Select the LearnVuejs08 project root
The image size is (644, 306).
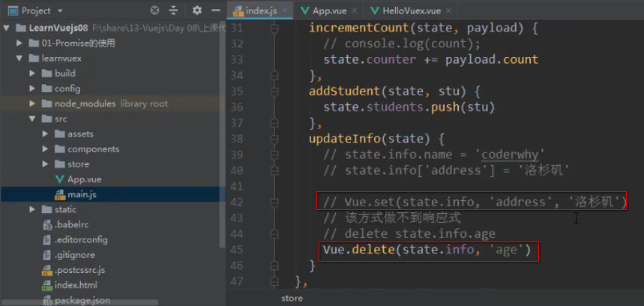[58, 28]
